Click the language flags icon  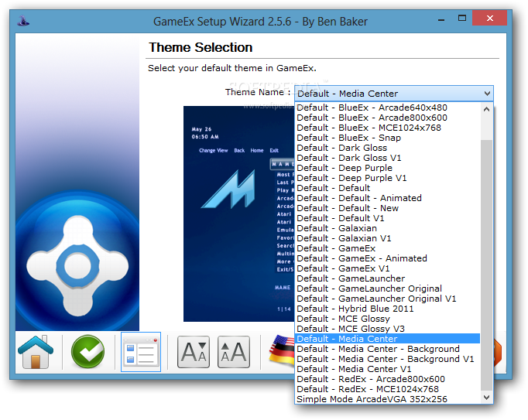[282, 350]
